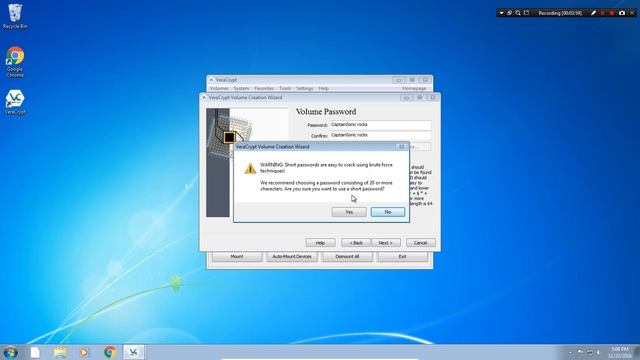This screenshot has height=360, width=640.
Task: Click the Action Center flag tray icon
Action: click(x=580, y=352)
